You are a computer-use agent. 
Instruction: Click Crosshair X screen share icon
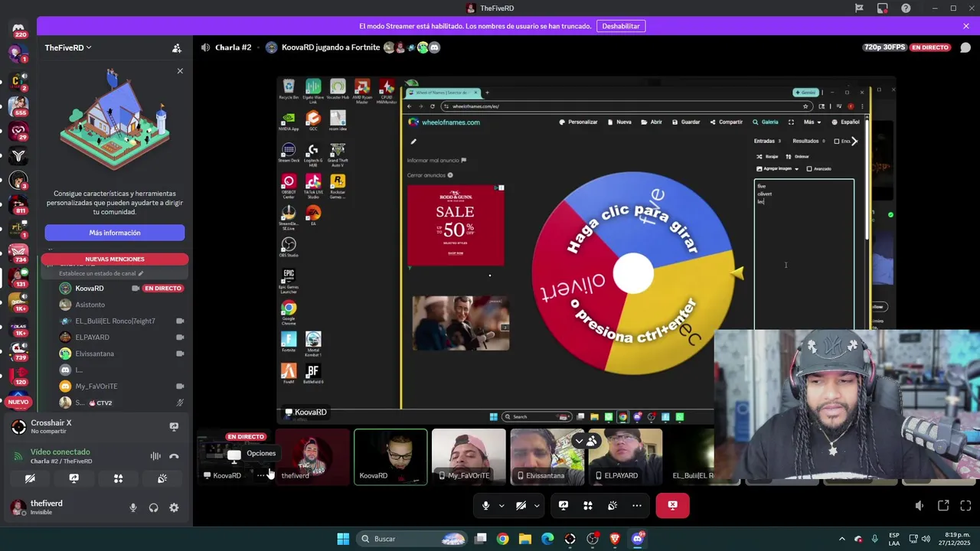point(174,426)
